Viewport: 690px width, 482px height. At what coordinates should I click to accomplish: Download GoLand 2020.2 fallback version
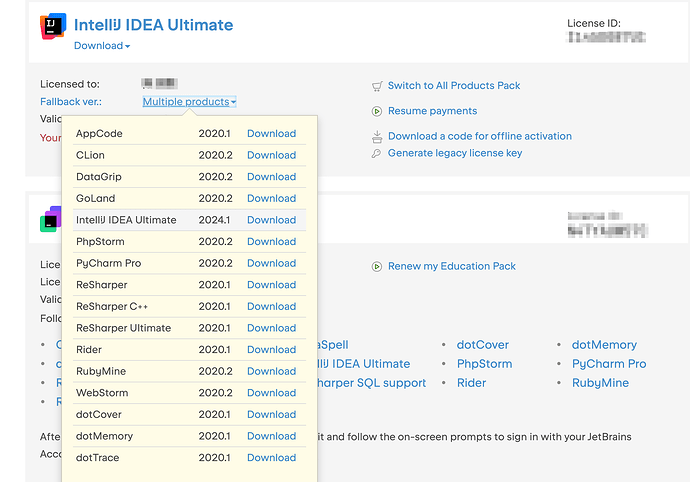point(272,198)
